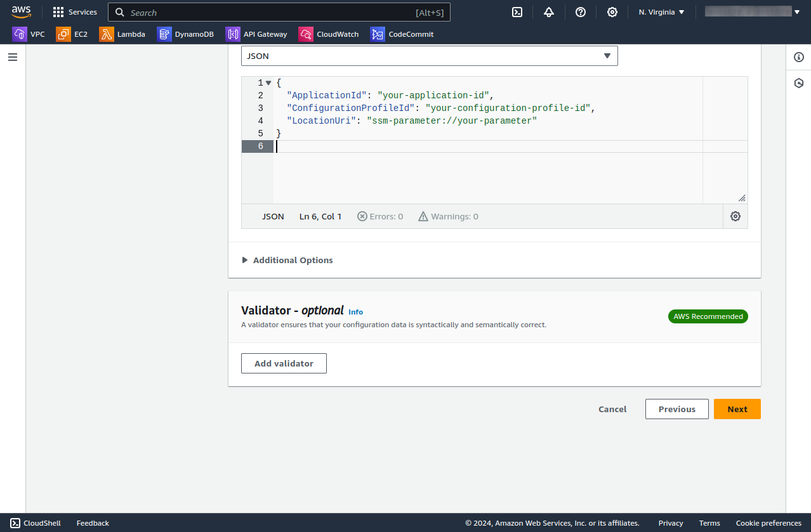
Task: Click the "your-configuration-profile-id" value
Action: pyautogui.click(x=508, y=108)
